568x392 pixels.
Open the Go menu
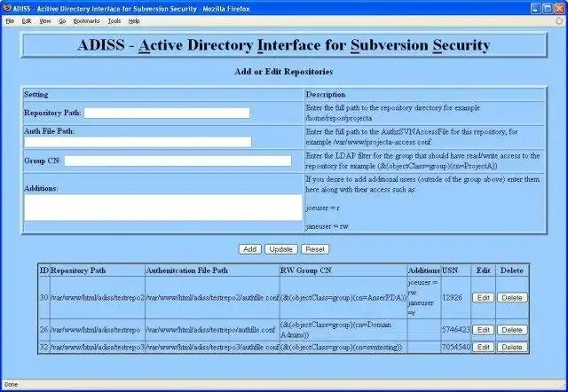tap(62, 21)
